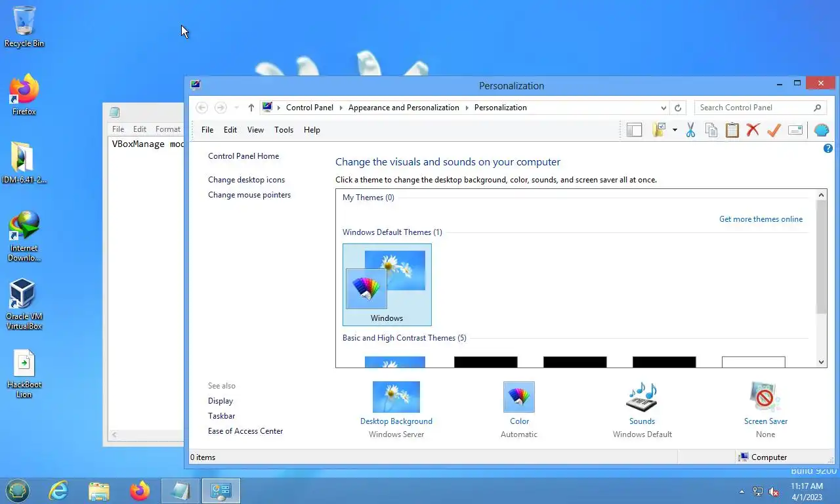Open Classic Shell settings shell icon
The image size is (840, 504).
click(822, 130)
